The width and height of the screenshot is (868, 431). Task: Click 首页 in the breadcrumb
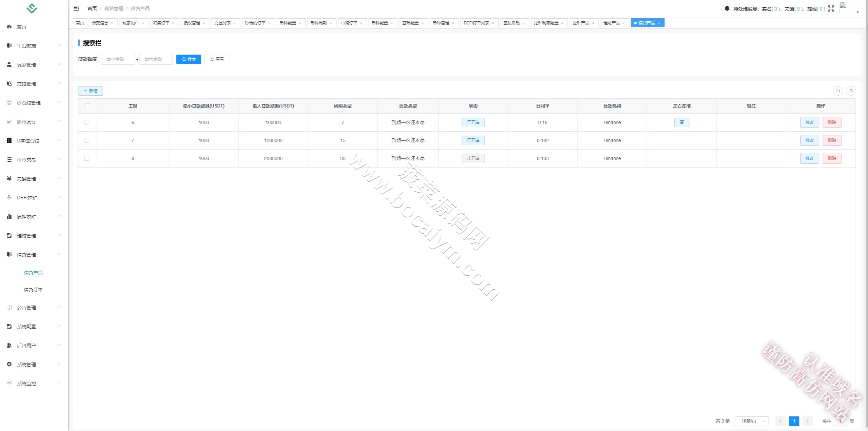tap(92, 8)
